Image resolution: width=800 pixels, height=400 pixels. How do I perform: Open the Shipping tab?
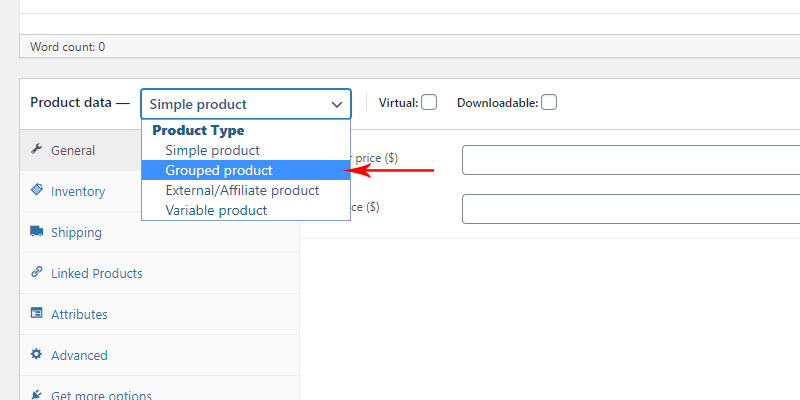coord(159,232)
